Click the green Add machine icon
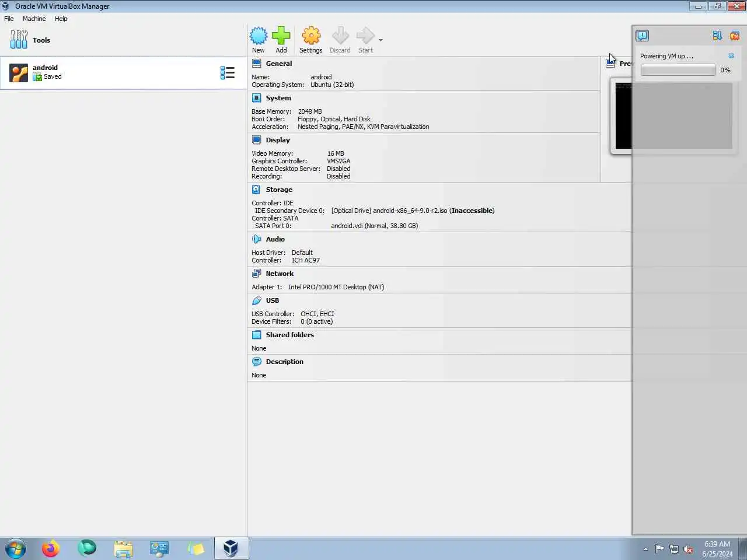The height and width of the screenshot is (560, 747). [x=281, y=36]
